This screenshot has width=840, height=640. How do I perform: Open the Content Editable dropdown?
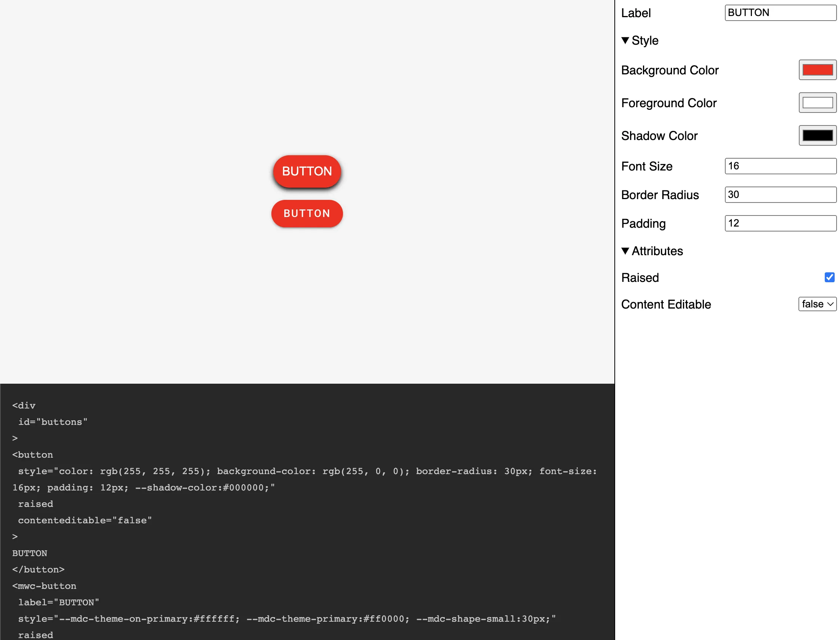(x=817, y=304)
